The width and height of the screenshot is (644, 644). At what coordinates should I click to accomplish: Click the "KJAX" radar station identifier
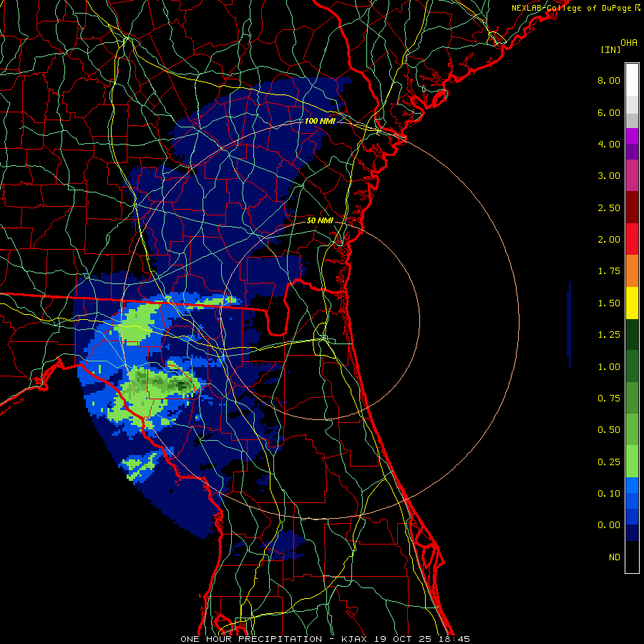pyautogui.click(x=354, y=639)
